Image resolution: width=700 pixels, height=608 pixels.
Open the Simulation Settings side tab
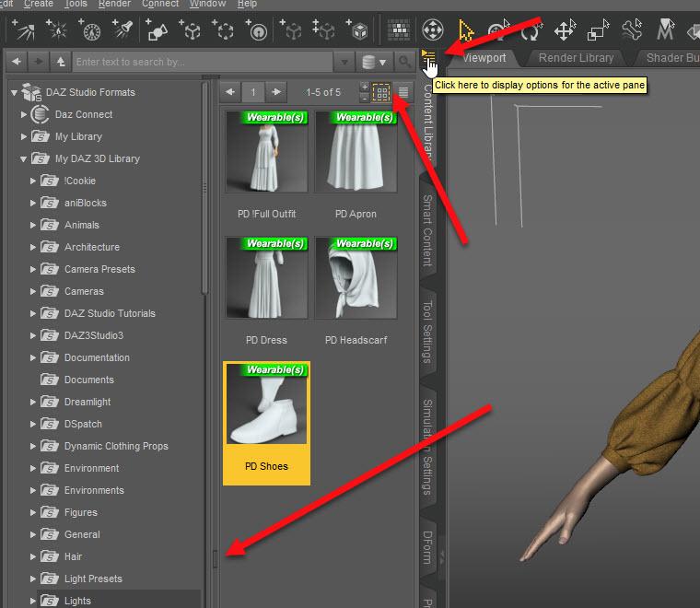[x=427, y=447]
